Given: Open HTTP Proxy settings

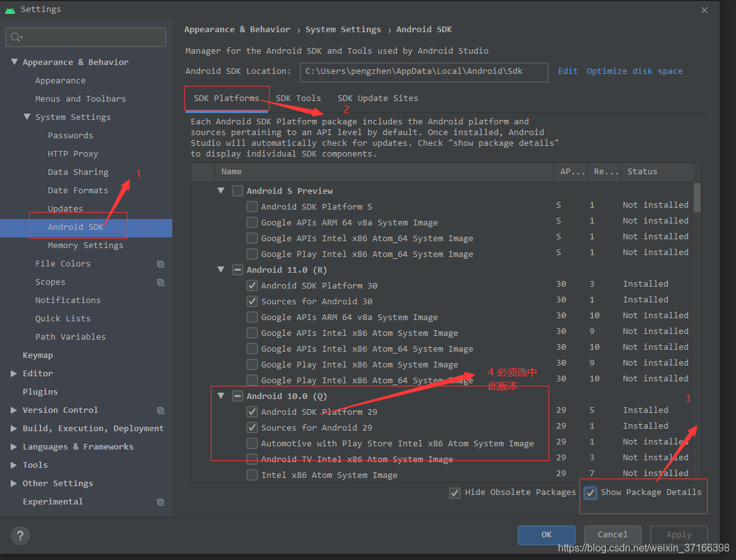Looking at the screenshot, I should pyautogui.click(x=73, y=154).
